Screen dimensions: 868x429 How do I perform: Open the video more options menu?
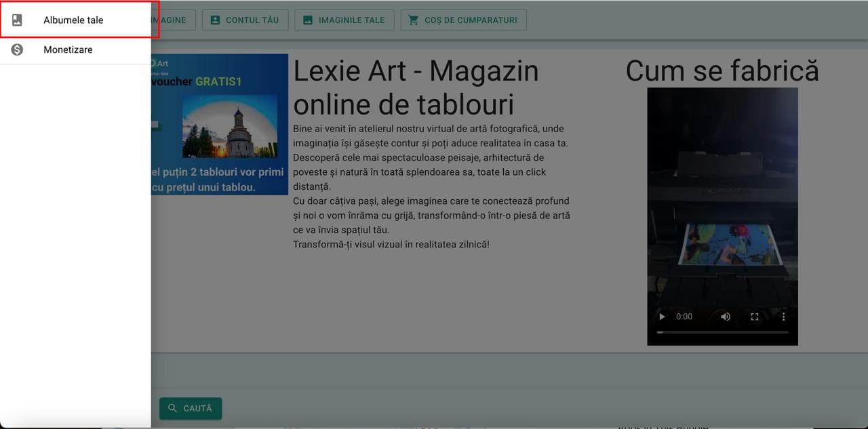pyautogui.click(x=783, y=316)
